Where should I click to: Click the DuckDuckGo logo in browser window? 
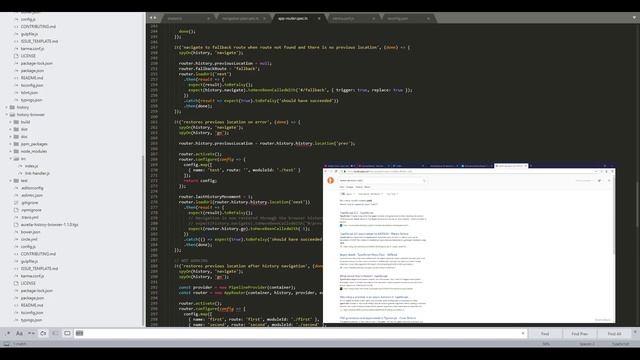pyautogui.click(x=331, y=180)
